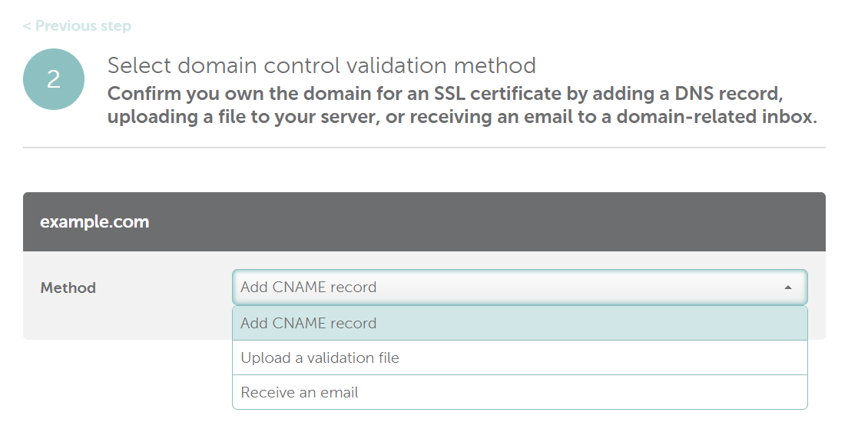Go back via Previous step link

pos(77,26)
